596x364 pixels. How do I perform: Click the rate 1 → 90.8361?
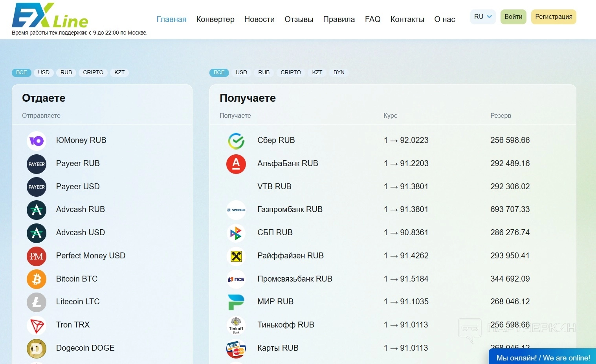click(406, 232)
